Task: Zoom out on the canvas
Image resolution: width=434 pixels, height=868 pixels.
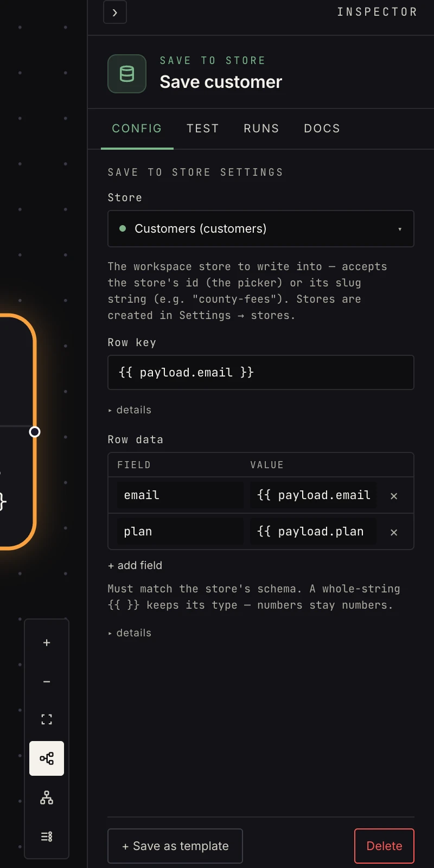Action: [47, 681]
